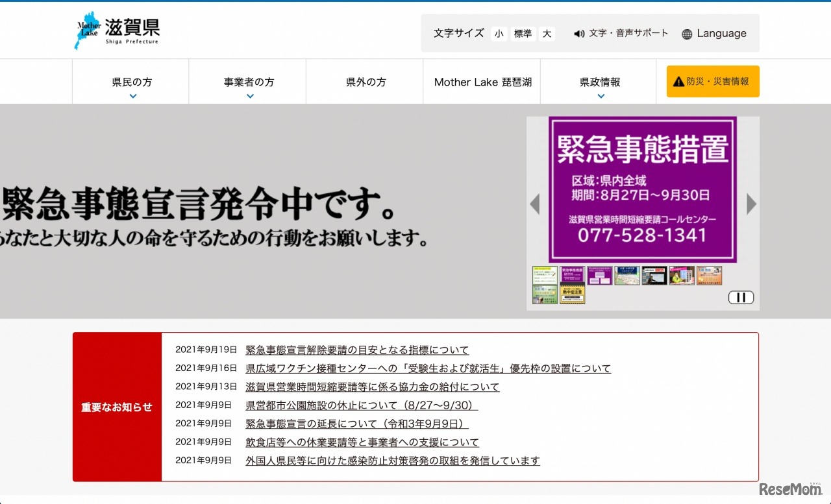Open 緊急事態宣言解除要請の目安となる指標について link

coord(357,350)
